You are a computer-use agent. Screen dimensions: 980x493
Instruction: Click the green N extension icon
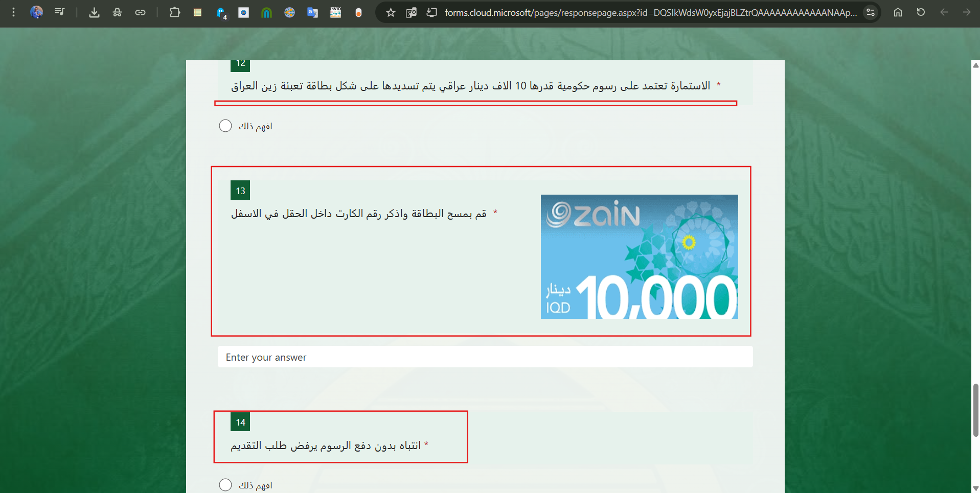click(x=266, y=12)
